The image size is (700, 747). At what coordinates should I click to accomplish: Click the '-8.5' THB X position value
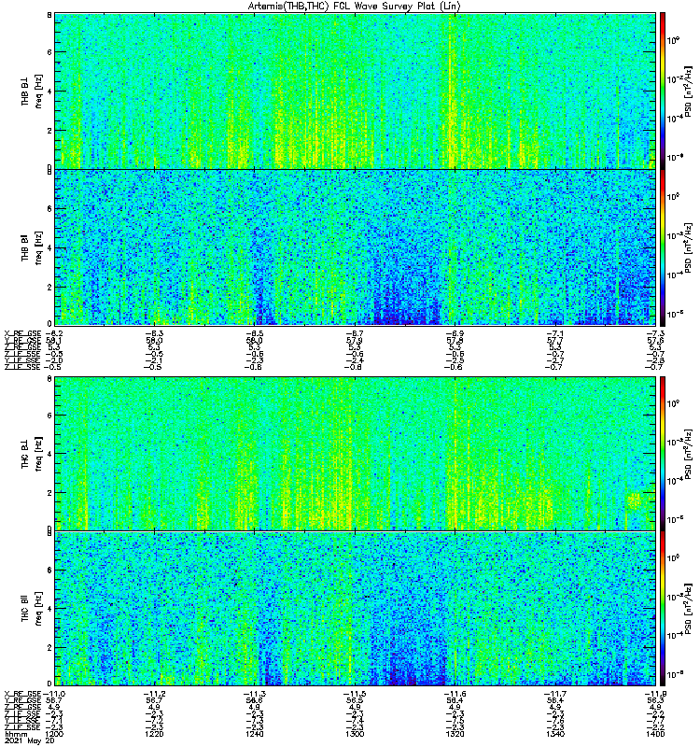254,333
